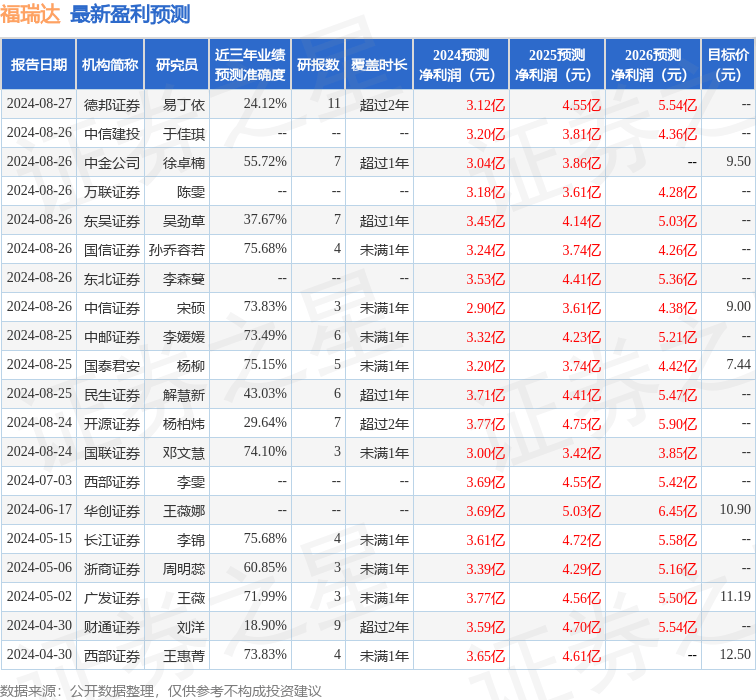Click the 11.19 target price value
This screenshot has height=700, width=756.
[735, 596]
